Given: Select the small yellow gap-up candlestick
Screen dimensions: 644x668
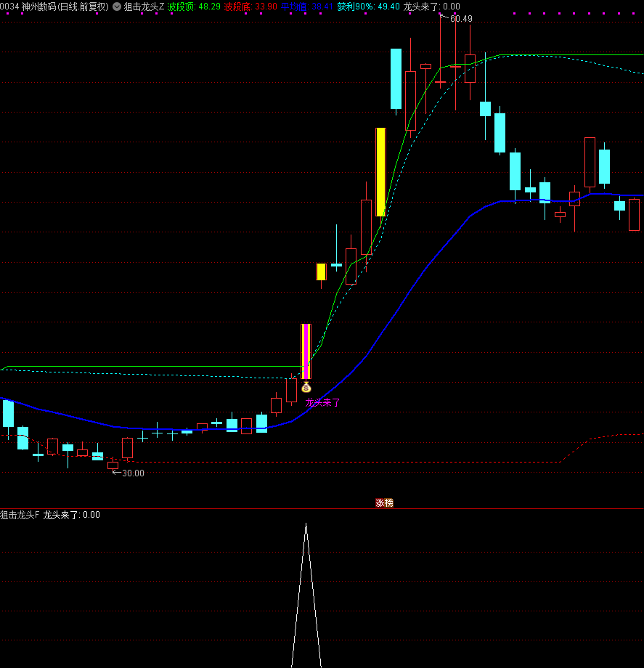Looking at the screenshot, I should [321, 272].
